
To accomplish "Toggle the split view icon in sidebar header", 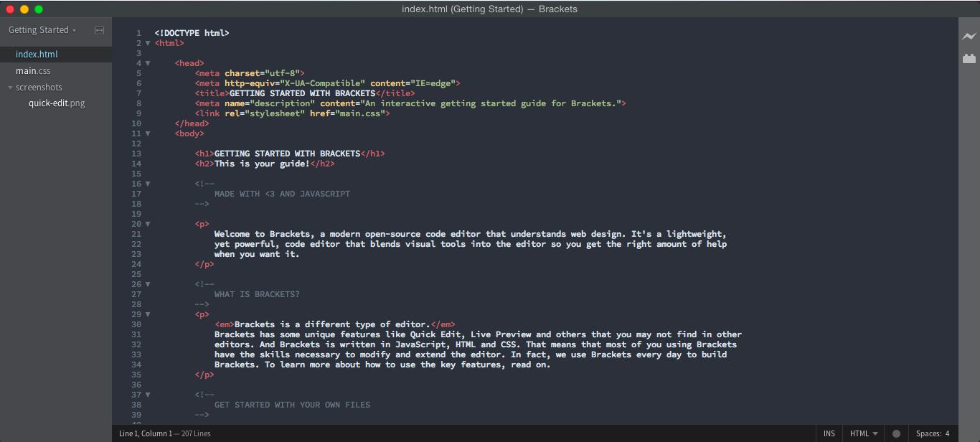I will pyautogui.click(x=99, y=30).
